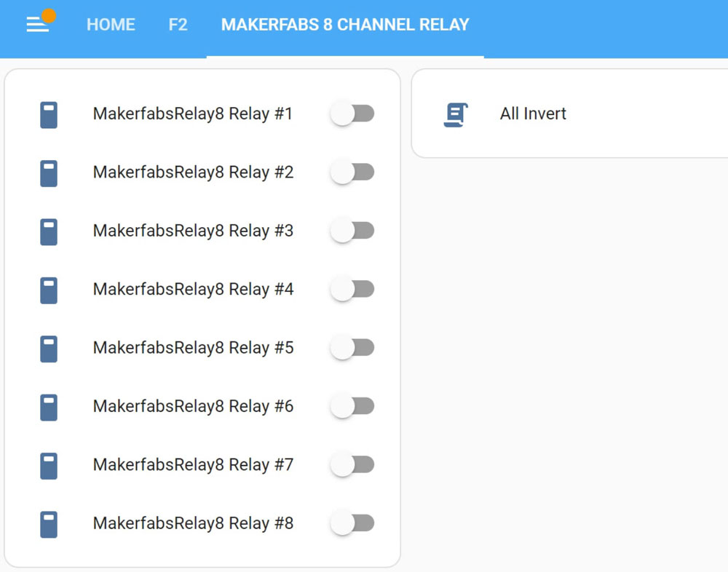728x572 pixels.
Task: Open the MakerfabsRelay8 Relay #3 label
Action: [193, 231]
